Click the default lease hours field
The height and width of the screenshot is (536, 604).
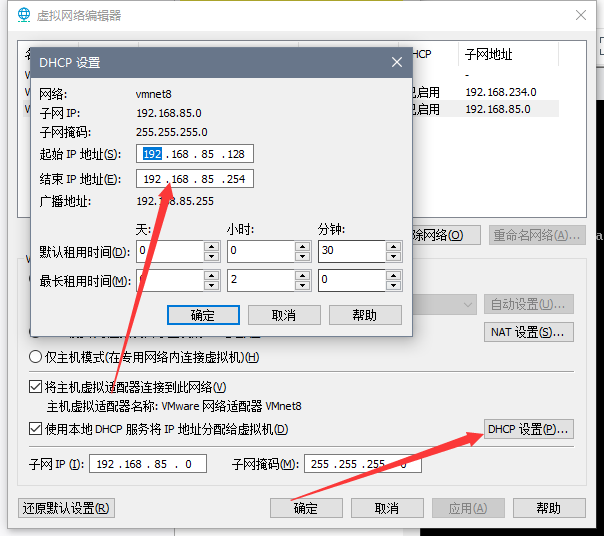click(x=261, y=251)
